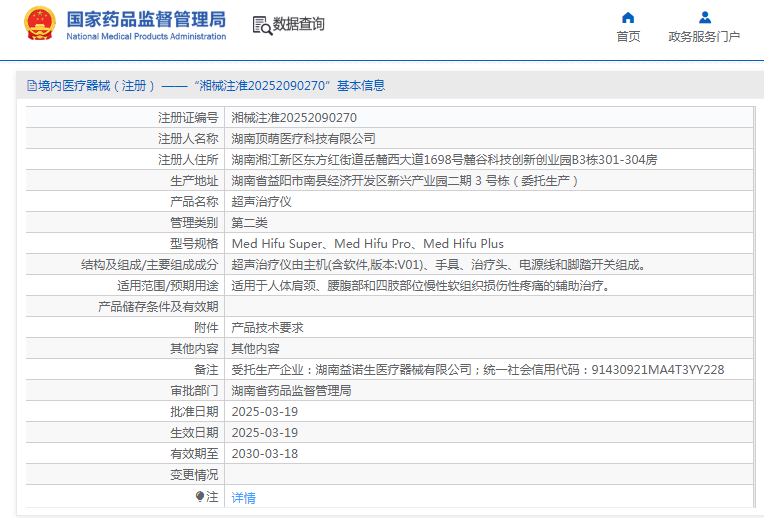Viewport: 764px width, 518px height.
Task: Click the 产品储存条件及有效期 label
Action: (x=158, y=307)
